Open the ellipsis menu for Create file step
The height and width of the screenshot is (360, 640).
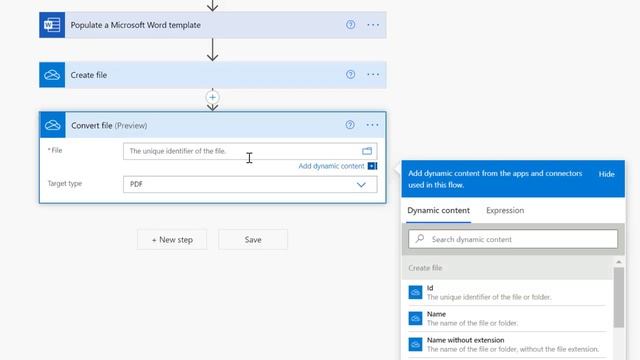coord(373,75)
